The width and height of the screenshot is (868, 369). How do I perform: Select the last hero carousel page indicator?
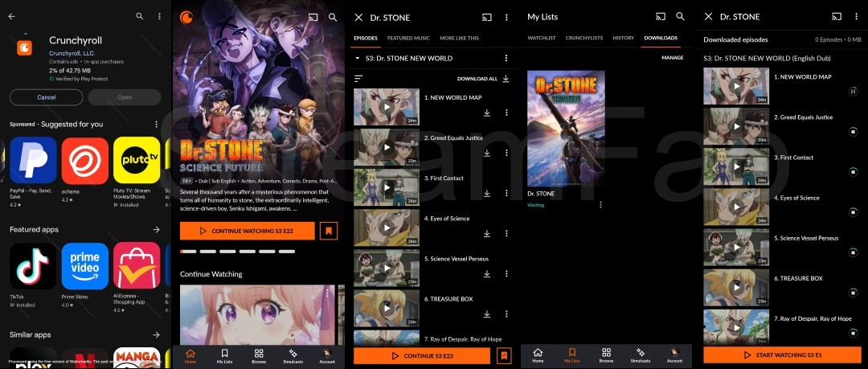[287, 252]
